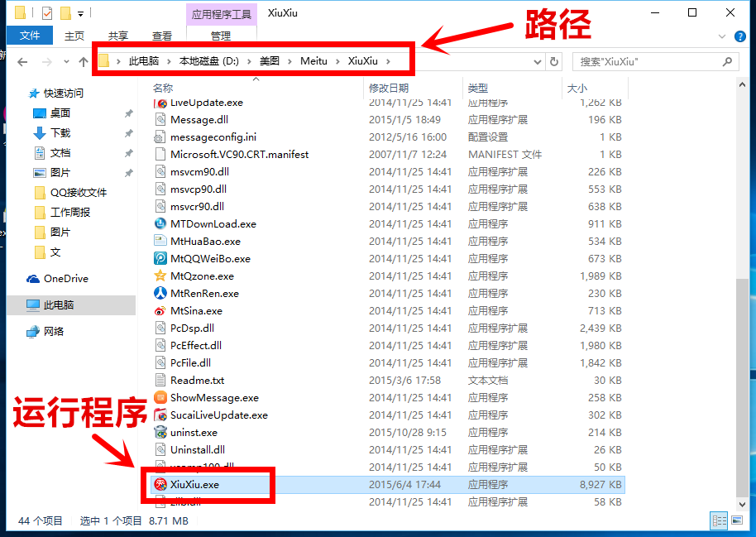756x537 pixels.
Task: Expand the breadcrumb arrow after 本地磁盘 (D:)
Action: [249, 61]
